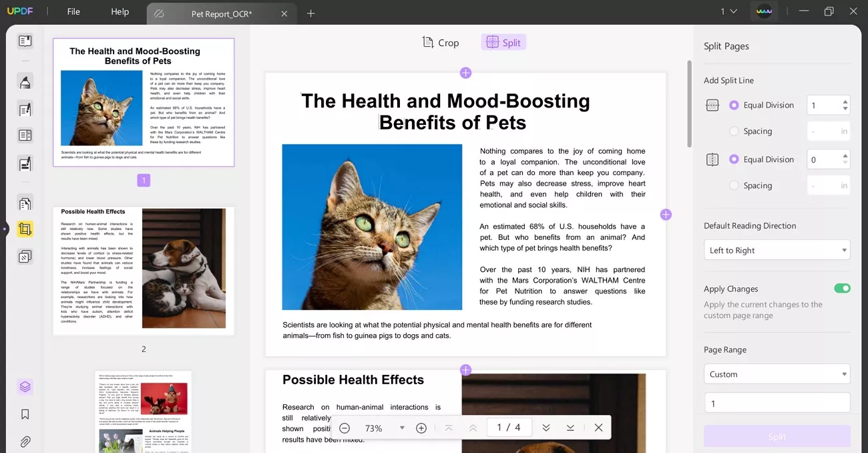The height and width of the screenshot is (453, 868).
Task: Jump to the last page
Action: (x=570, y=428)
